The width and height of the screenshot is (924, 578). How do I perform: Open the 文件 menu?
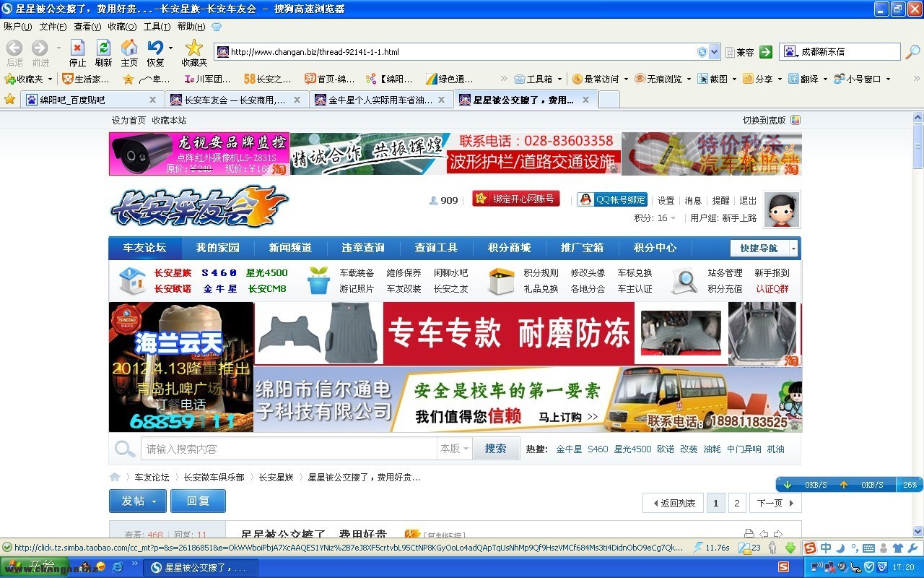click(53, 27)
